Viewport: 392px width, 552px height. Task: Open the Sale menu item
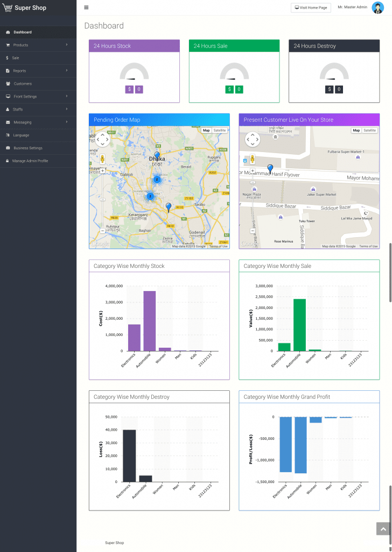[x=38, y=58]
